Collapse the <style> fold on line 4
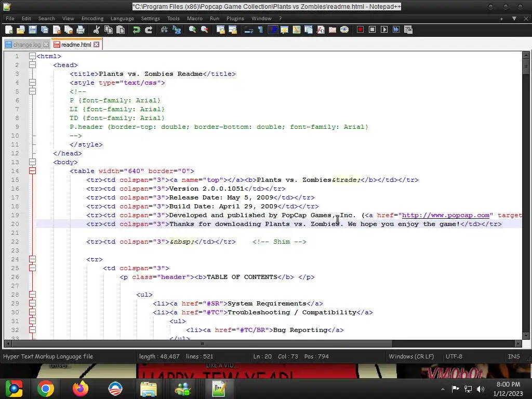The height and width of the screenshot is (399, 532). click(32, 83)
